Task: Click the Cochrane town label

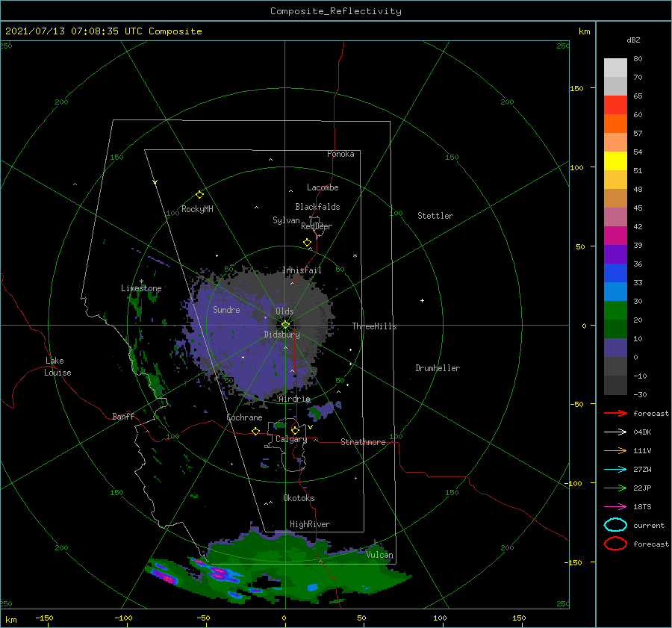Action: (x=244, y=417)
